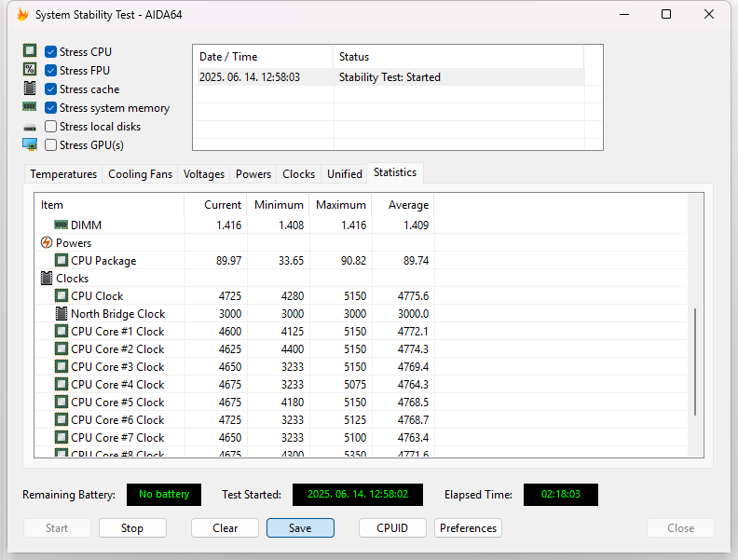Select the 'Stability Test: Started' log entry
The height and width of the screenshot is (560, 738).
pyautogui.click(x=389, y=77)
